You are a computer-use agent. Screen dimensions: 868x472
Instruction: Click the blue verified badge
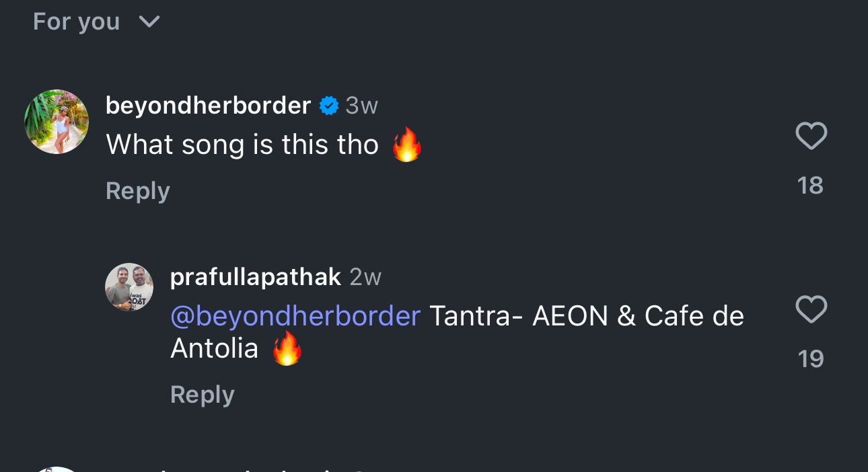(x=328, y=106)
